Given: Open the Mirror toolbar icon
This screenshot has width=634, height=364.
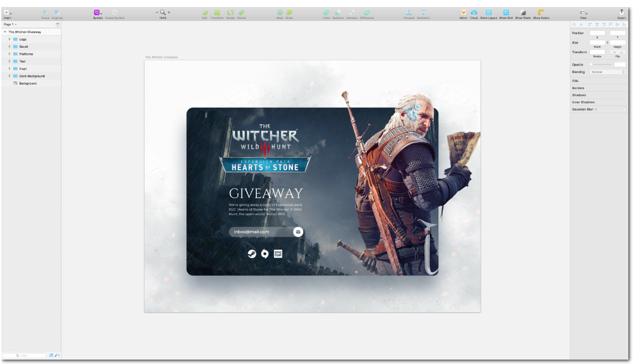Looking at the screenshot, I should point(464,13).
